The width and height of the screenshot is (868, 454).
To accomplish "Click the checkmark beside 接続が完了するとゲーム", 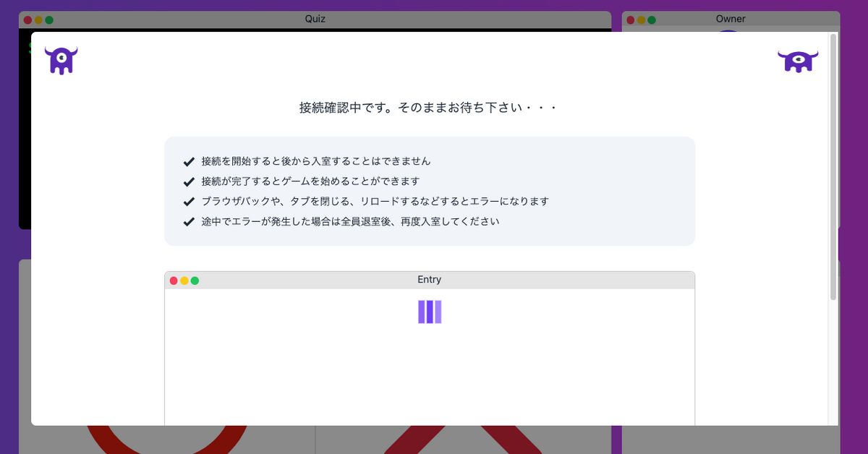I will pos(189,181).
